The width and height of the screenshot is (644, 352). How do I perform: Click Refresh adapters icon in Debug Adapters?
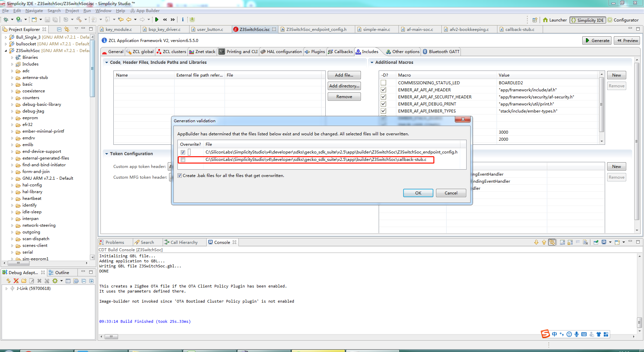coord(8,281)
